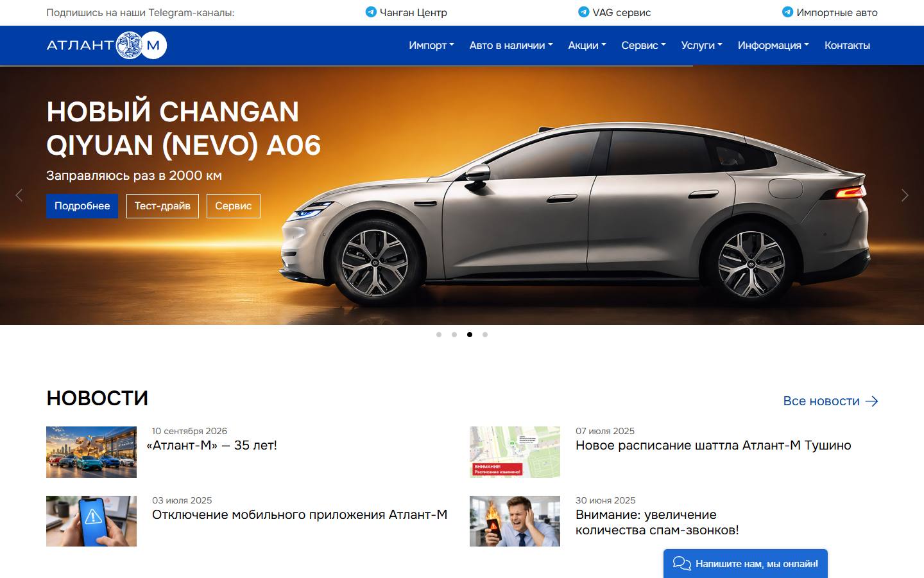Advance carousel with right arrow

(905, 195)
